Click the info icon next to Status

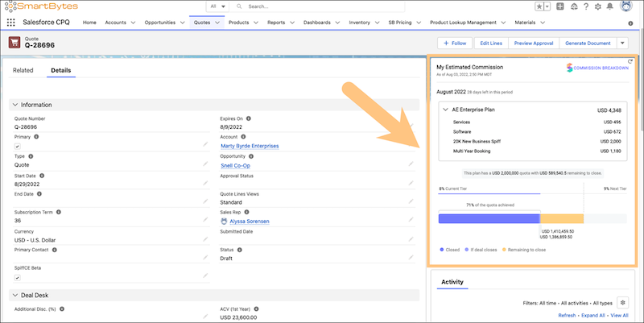(x=239, y=250)
